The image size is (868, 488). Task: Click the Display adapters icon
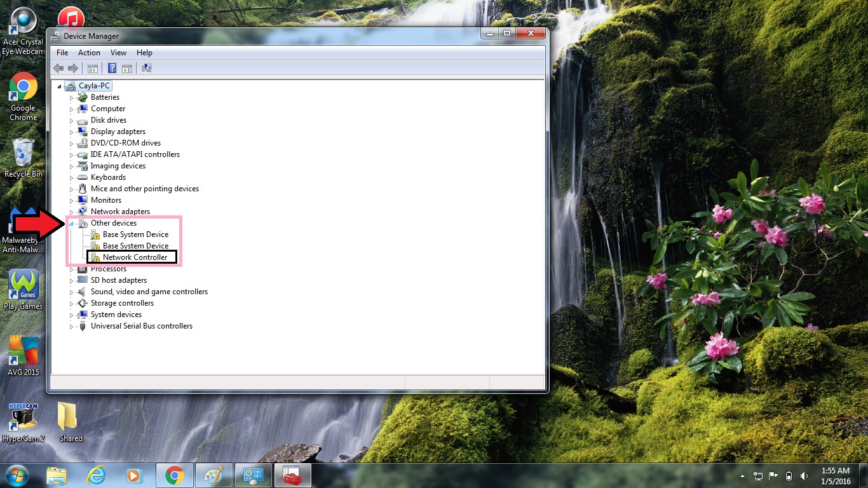point(82,132)
